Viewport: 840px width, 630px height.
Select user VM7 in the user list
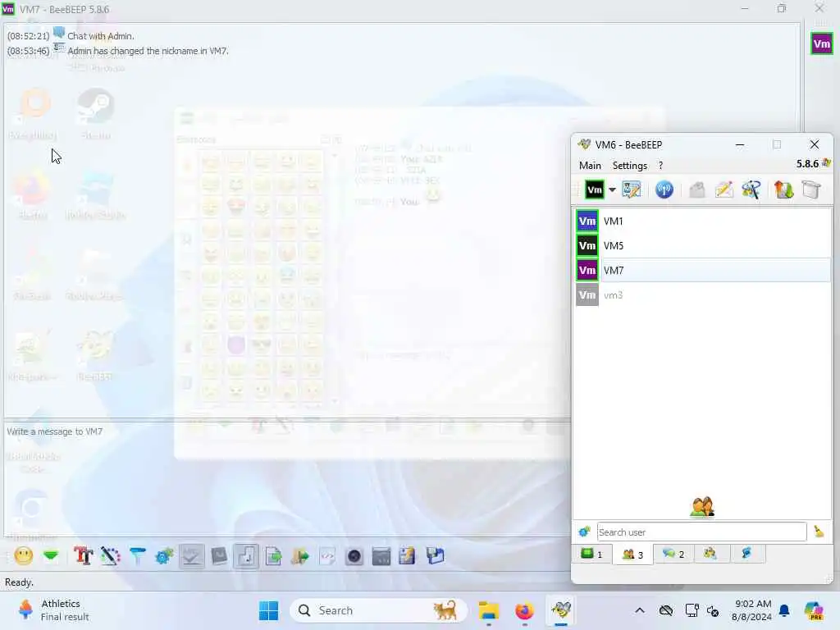tap(703, 271)
